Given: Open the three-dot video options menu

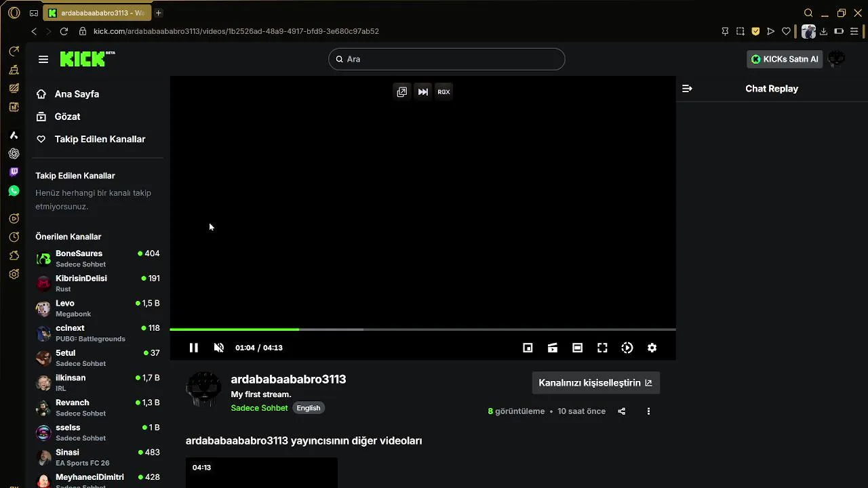Looking at the screenshot, I should pyautogui.click(x=648, y=411).
